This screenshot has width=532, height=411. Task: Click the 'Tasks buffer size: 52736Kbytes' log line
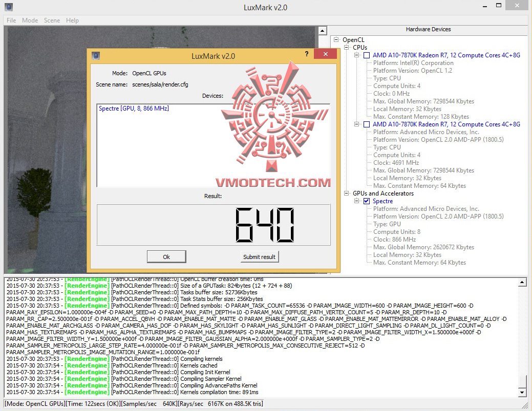point(132,292)
